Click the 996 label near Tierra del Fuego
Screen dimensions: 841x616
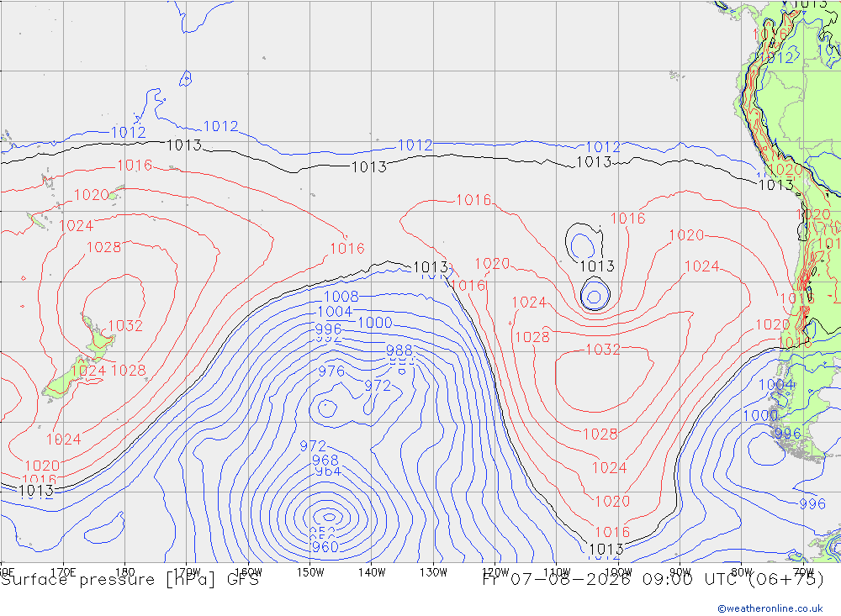pos(787,433)
